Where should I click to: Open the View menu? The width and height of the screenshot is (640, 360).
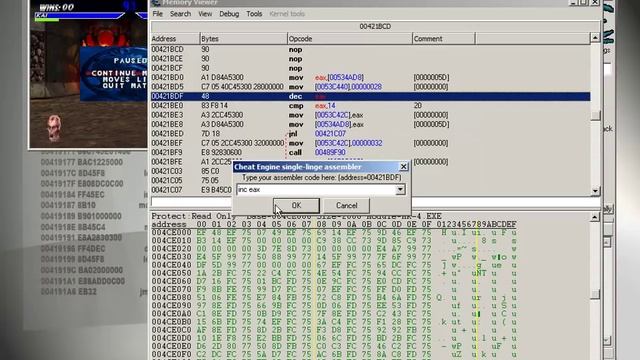tap(205, 14)
